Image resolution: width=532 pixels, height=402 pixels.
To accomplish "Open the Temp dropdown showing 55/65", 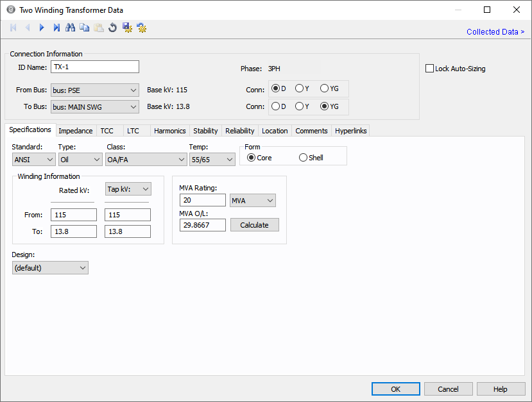I will 212,160.
